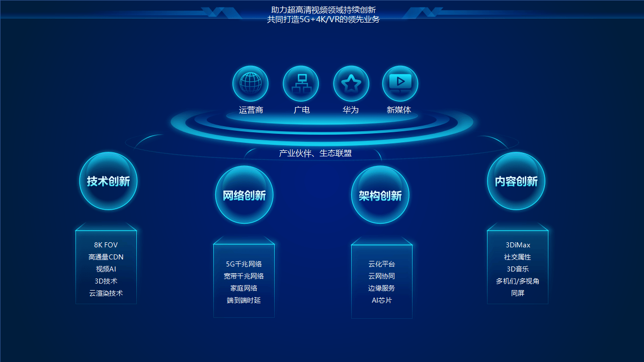Image resolution: width=644 pixels, height=362 pixels.
Task: Select the network hierarchy icon above 广电
Action: click(x=301, y=83)
